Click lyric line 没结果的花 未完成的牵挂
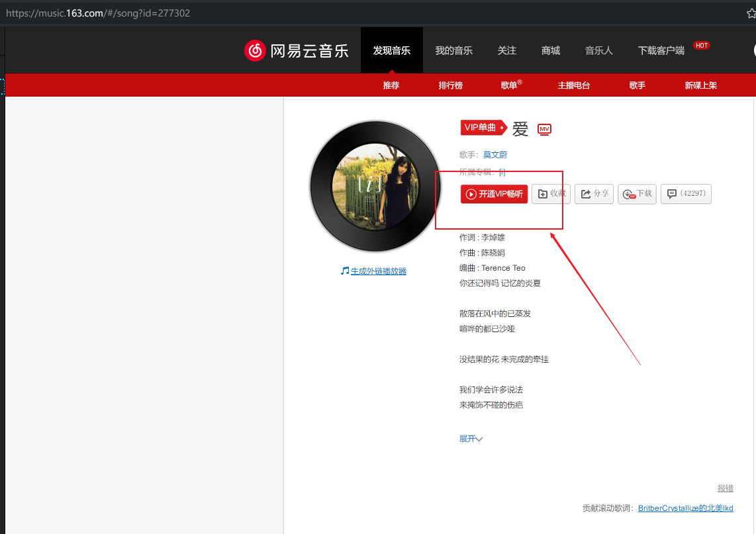 tap(504, 359)
